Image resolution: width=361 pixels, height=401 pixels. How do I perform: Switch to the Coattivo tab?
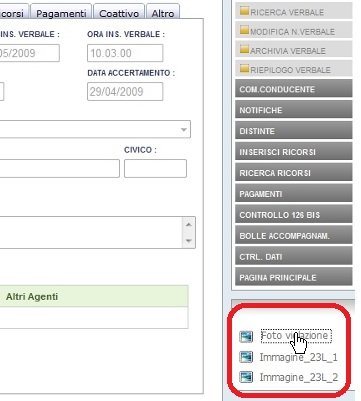click(x=119, y=12)
